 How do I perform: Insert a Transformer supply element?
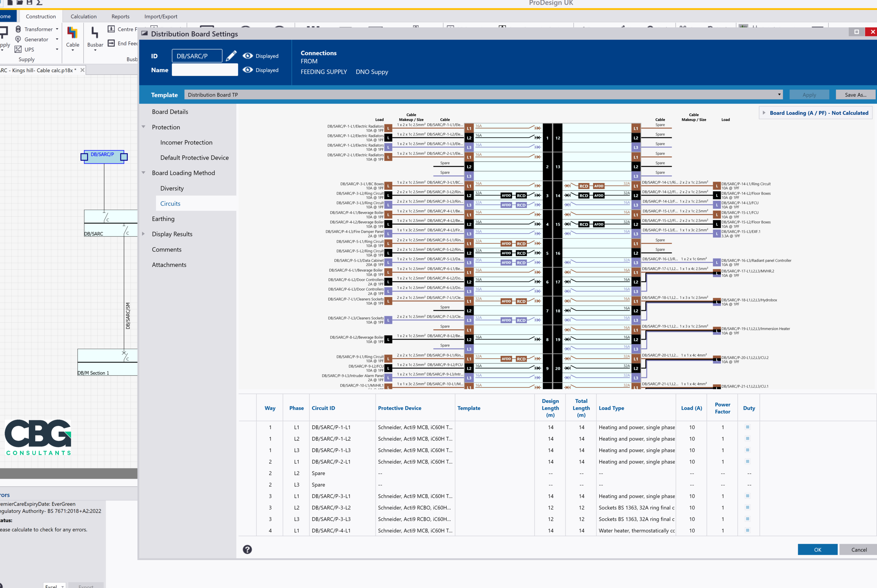click(x=38, y=29)
